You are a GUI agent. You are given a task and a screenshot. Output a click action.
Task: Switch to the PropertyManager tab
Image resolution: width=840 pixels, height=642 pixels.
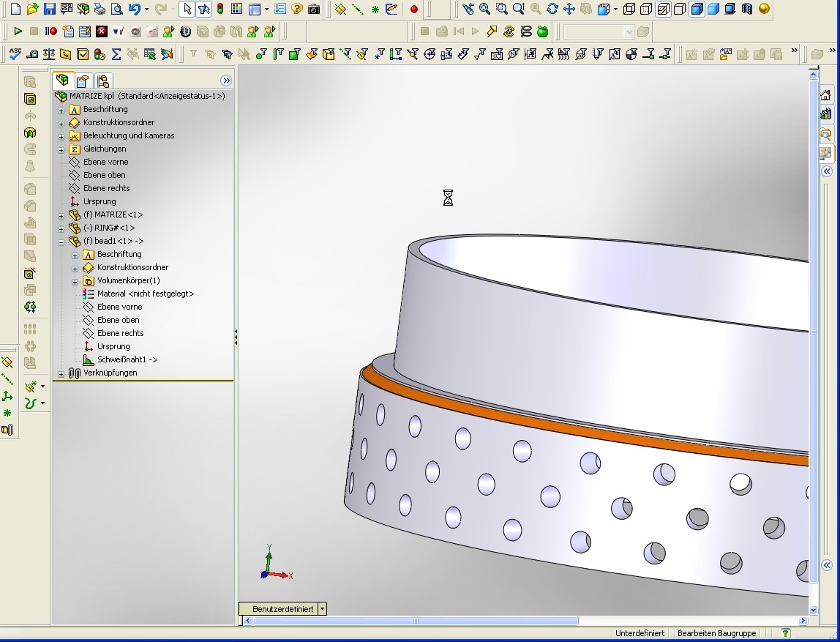point(83,81)
